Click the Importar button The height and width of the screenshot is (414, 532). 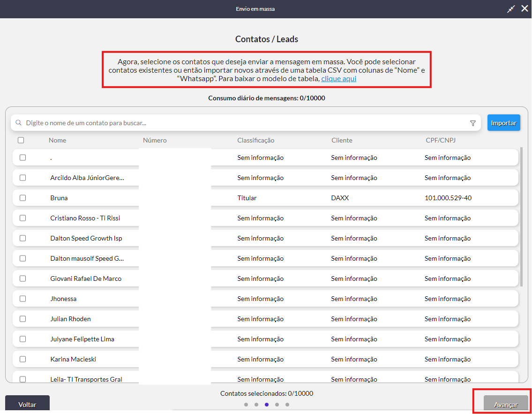click(503, 123)
